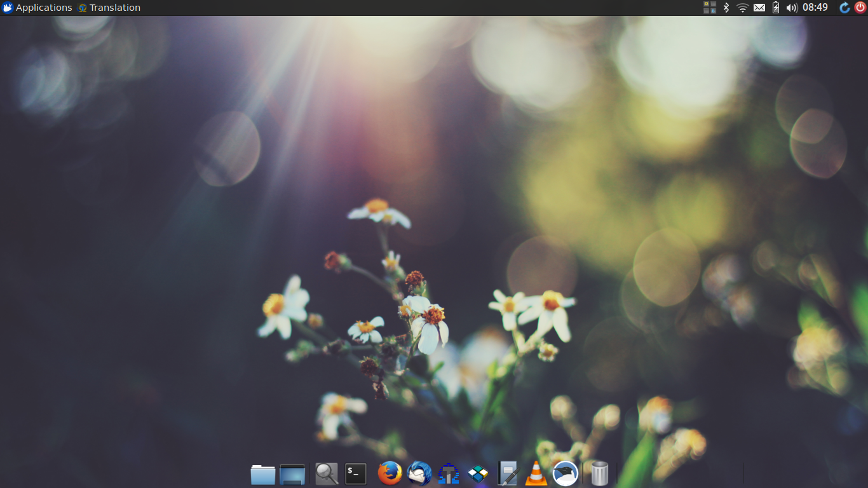The height and width of the screenshot is (488, 868).
Task: Open the file manager folder in dock
Action: click(262, 474)
